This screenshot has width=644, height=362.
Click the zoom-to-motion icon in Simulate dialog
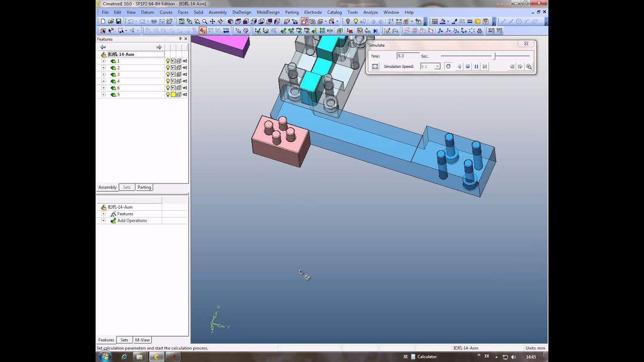point(529,66)
